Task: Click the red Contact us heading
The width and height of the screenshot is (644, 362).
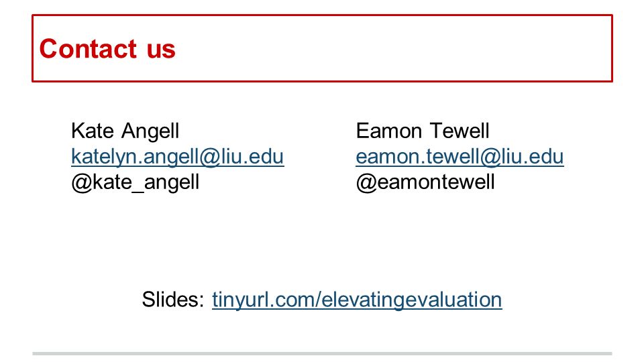Action: coord(107,48)
